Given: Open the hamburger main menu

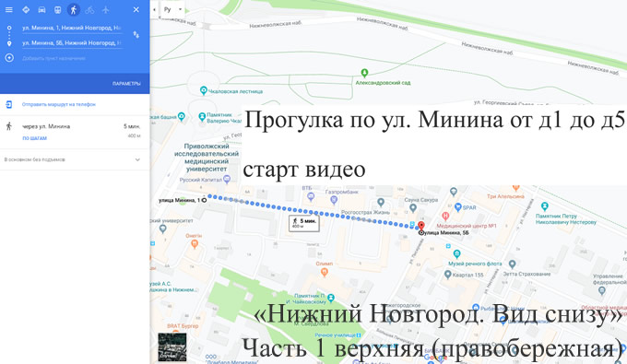Looking at the screenshot, I should pyautogui.click(x=9, y=9).
